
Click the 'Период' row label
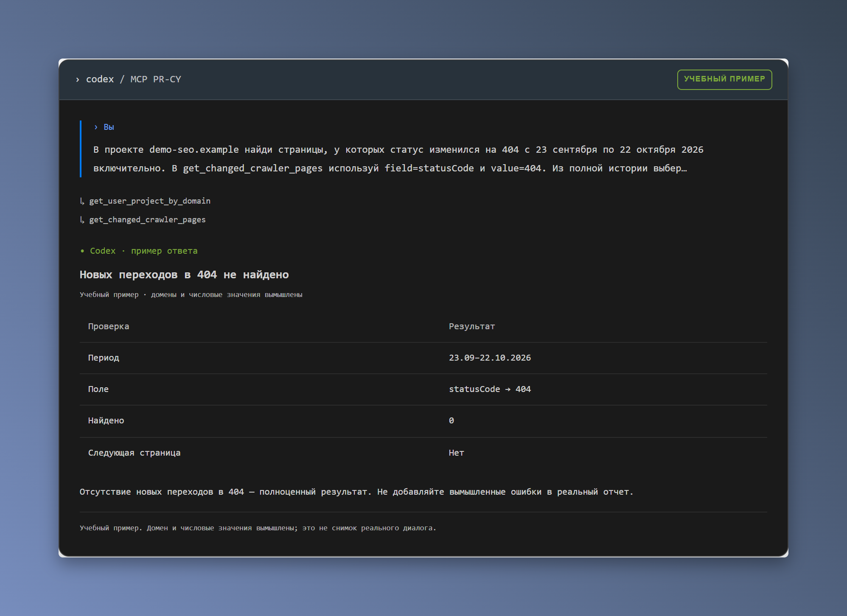point(104,358)
